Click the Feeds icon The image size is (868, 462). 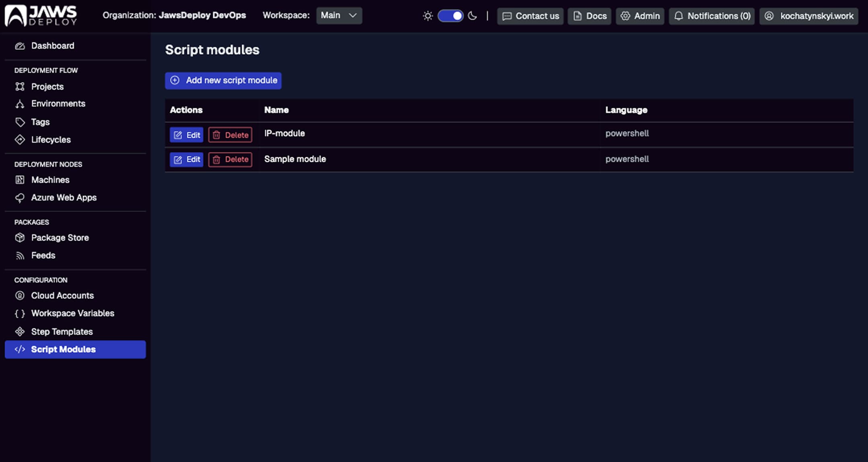pyautogui.click(x=20, y=255)
